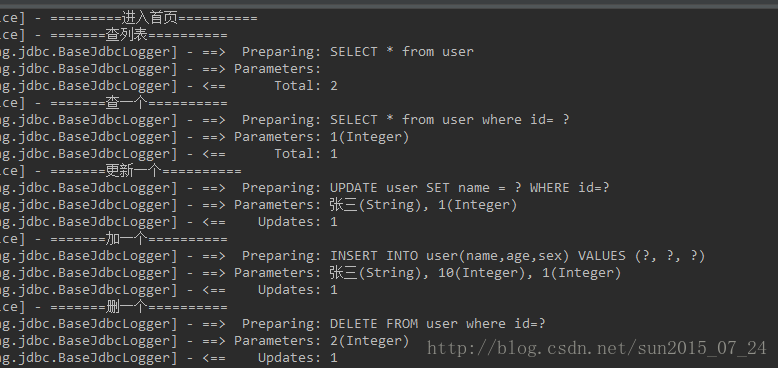The height and width of the screenshot is (368, 778).
Task: Click the 'Parameters: 2(Integer)' line
Action: (204, 340)
